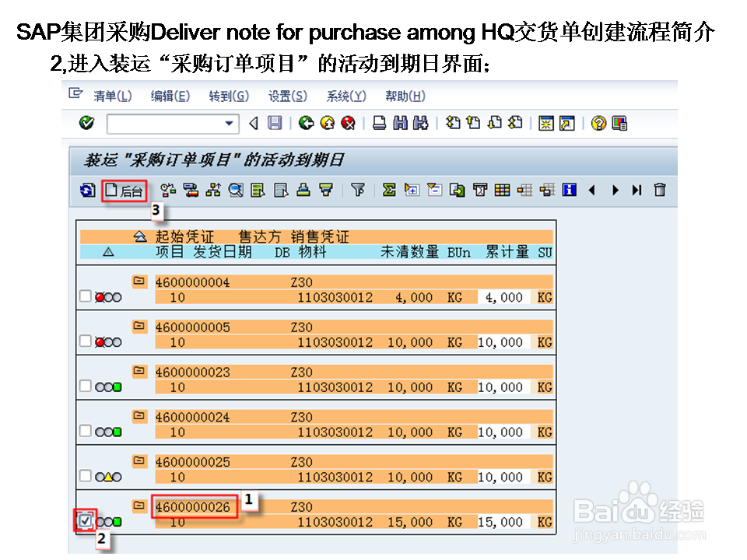Image resolution: width=747 pixels, height=560 pixels.
Task: Click the 发货日期 column header
Action: pos(223,252)
